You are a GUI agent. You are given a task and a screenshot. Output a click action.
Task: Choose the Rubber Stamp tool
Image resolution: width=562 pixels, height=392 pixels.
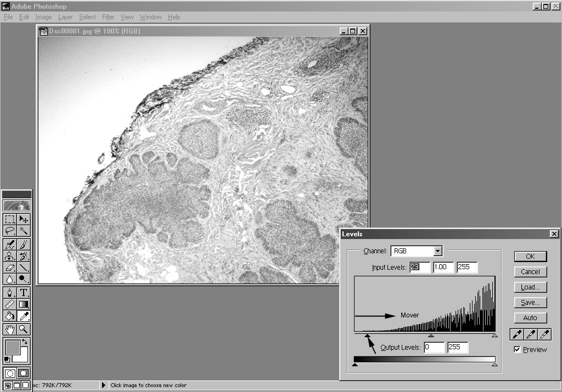10,256
